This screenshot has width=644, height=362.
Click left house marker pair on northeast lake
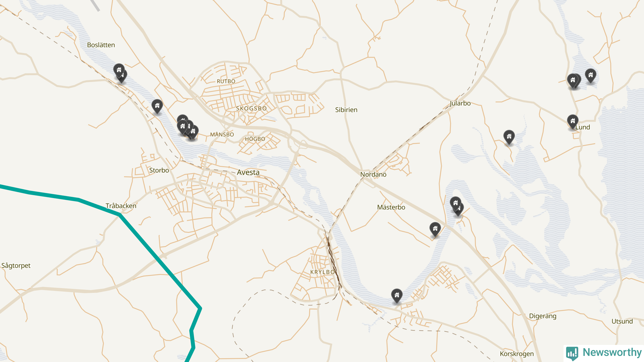[x=574, y=81]
